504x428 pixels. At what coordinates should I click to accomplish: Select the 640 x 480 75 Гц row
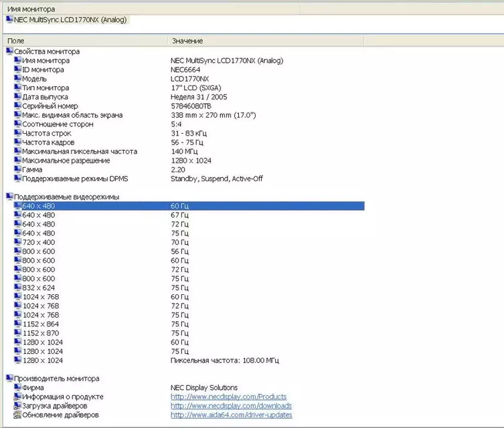click(x=189, y=233)
